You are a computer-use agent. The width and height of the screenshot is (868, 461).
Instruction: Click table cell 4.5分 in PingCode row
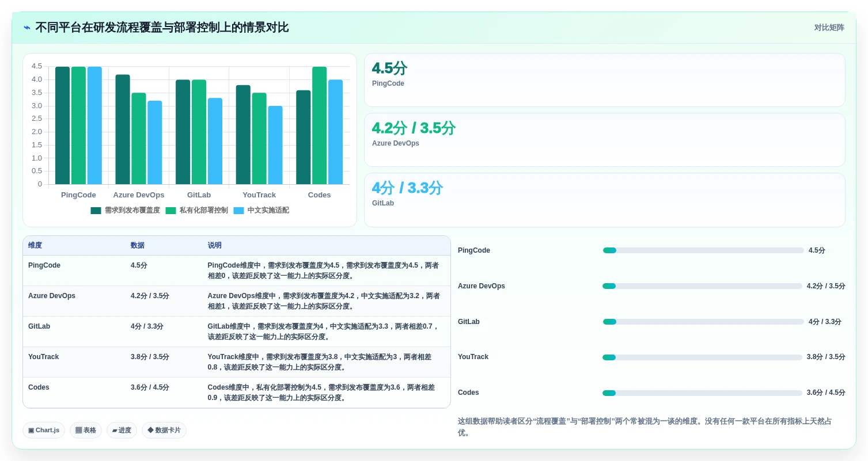[139, 265]
